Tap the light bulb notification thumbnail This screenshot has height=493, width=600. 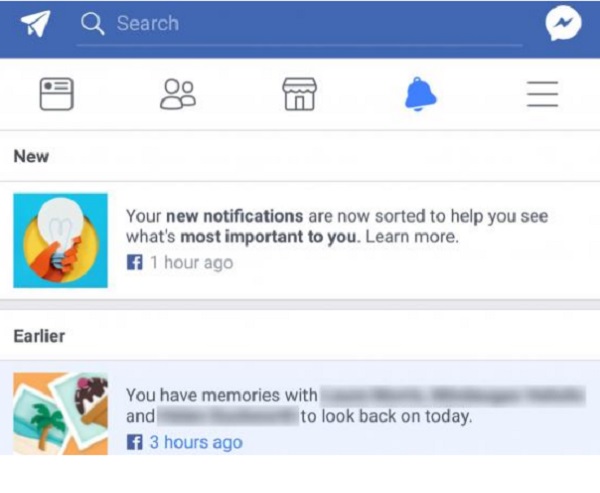click(x=60, y=240)
